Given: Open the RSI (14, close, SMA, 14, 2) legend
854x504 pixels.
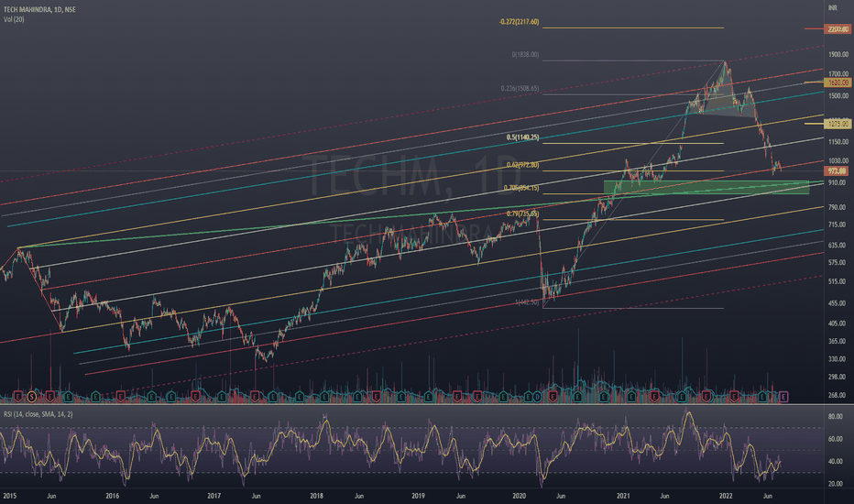Looking at the screenshot, I should pyautogui.click(x=38, y=414).
